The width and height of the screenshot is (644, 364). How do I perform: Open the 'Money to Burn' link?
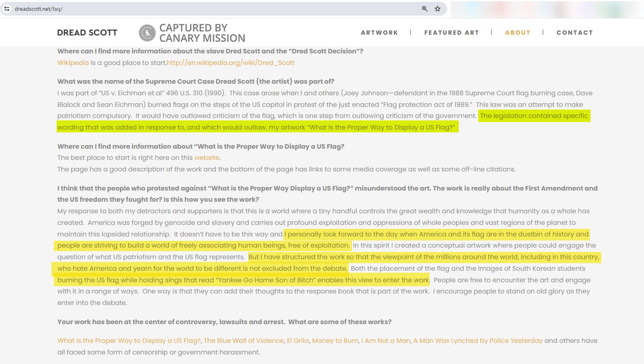tap(335, 340)
